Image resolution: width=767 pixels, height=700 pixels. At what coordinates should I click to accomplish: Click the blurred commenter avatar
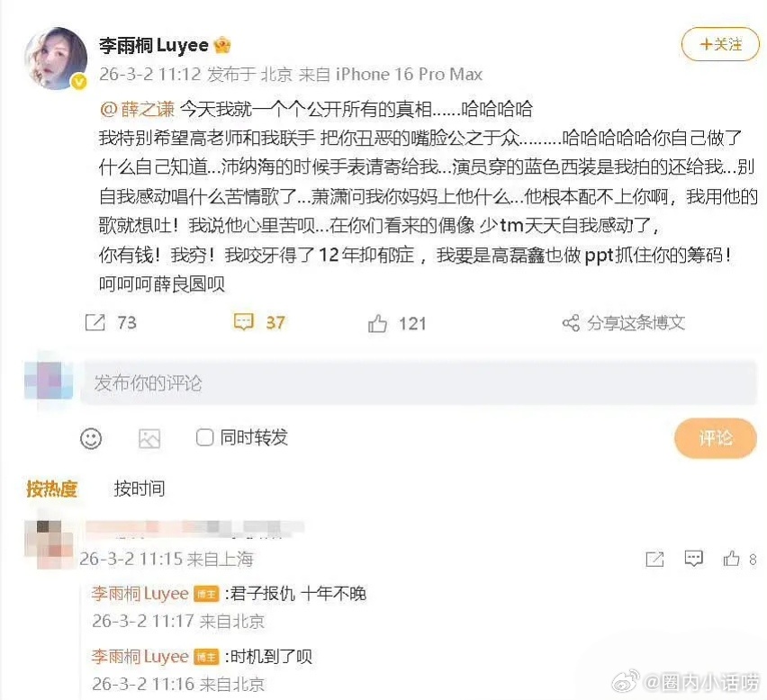(x=49, y=544)
